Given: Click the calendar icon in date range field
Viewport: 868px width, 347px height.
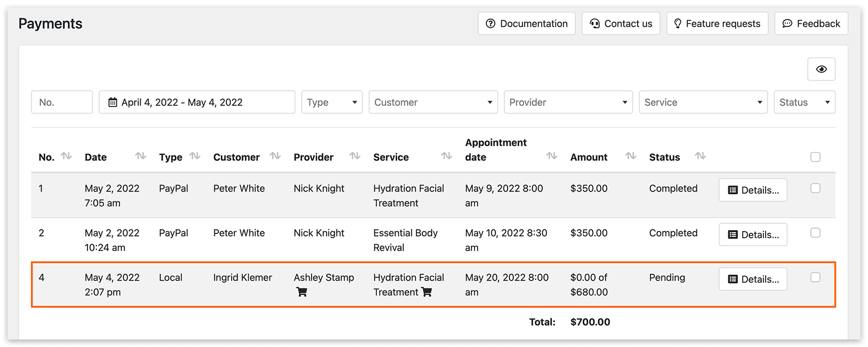Looking at the screenshot, I should (112, 102).
